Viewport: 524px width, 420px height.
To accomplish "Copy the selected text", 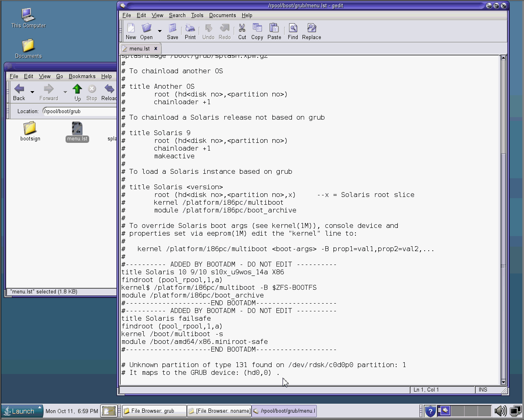I will coord(257,31).
